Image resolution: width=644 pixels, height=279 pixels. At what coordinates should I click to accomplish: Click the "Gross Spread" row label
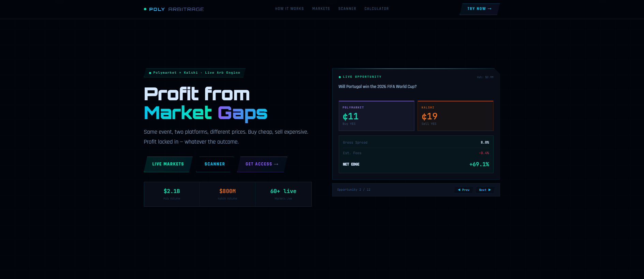click(355, 143)
